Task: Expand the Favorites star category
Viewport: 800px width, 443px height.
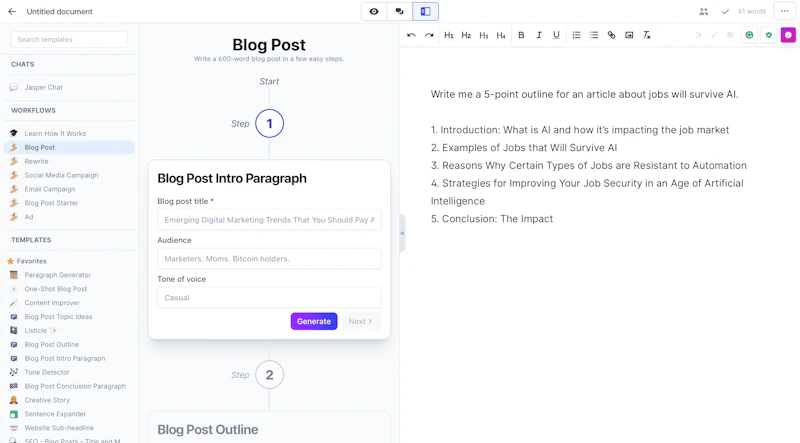Action: click(27, 261)
